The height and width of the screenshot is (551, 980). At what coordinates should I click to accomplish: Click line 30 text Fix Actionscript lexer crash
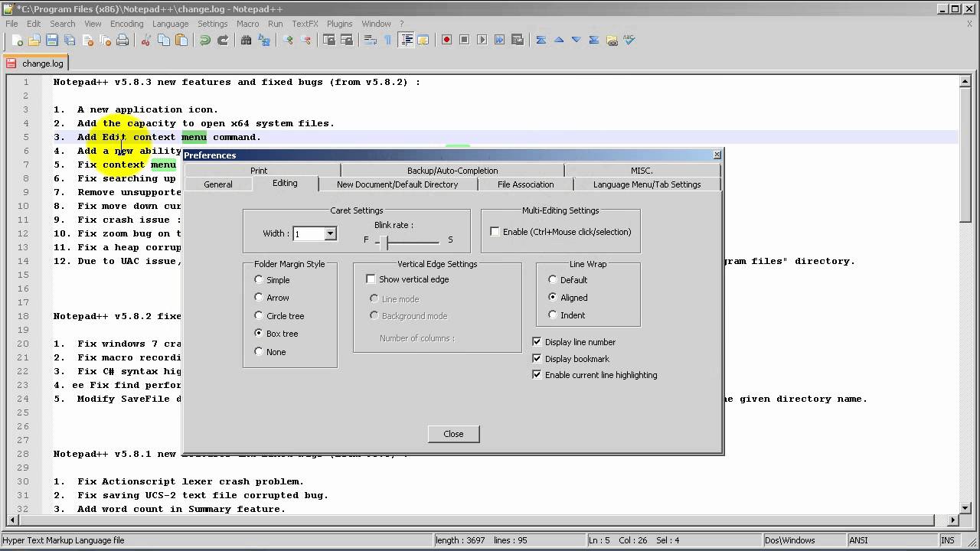point(191,481)
